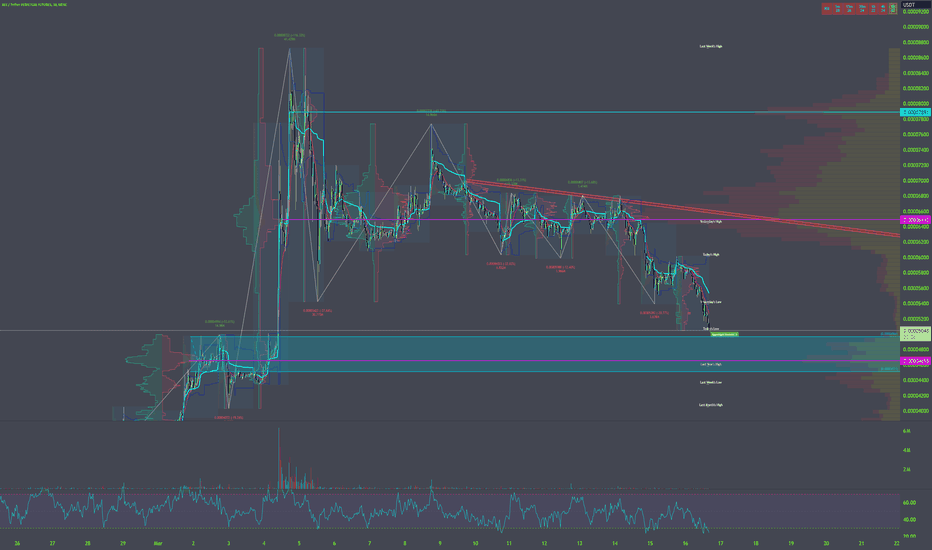The height and width of the screenshot is (550, 932).
Task: Select the green alert label below Today's Low
Action: click(725, 334)
